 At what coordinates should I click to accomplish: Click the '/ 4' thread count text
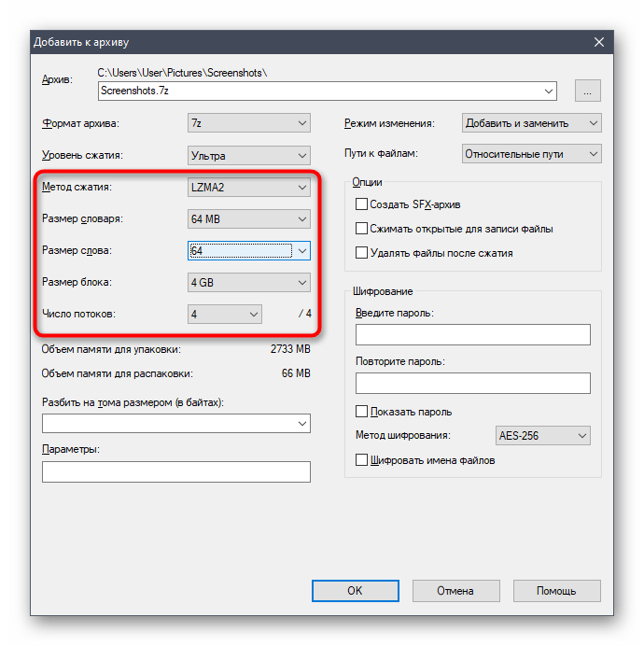click(x=305, y=314)
